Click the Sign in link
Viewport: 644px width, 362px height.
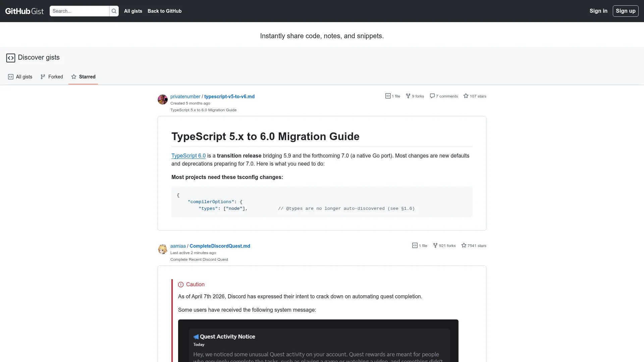[598, 11]
